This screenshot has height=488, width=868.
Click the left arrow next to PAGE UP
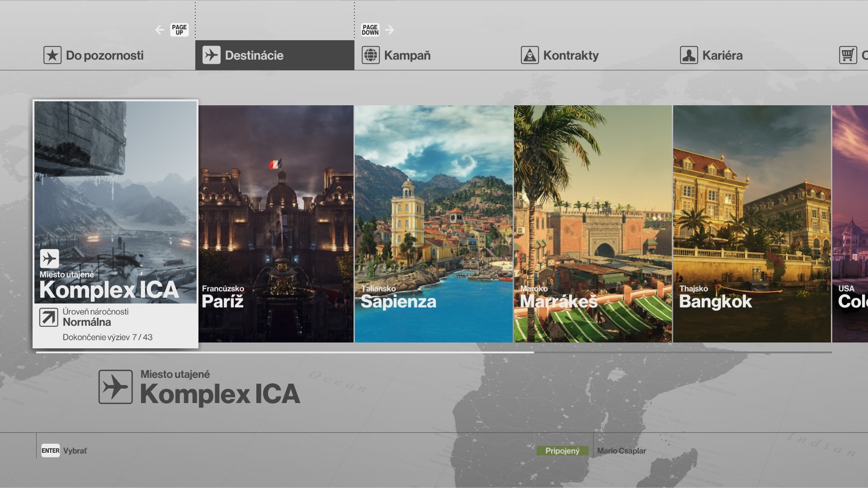pos(160,30)
